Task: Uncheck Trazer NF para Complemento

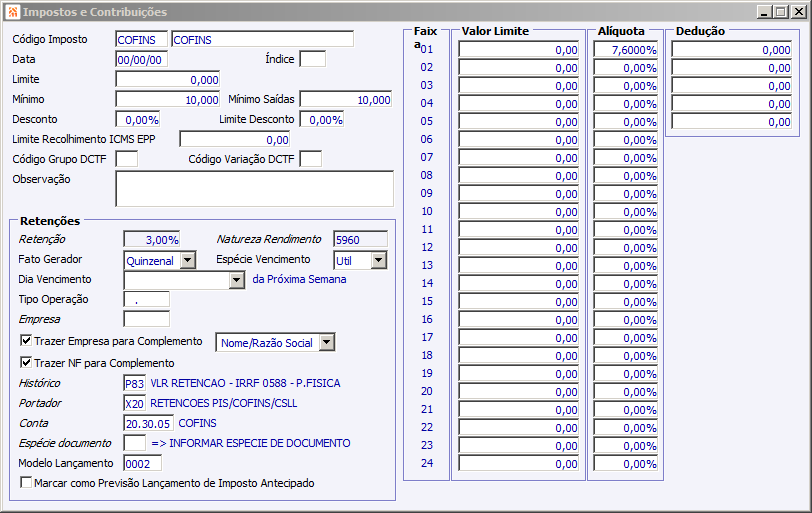Action: [x=26, y=362]
